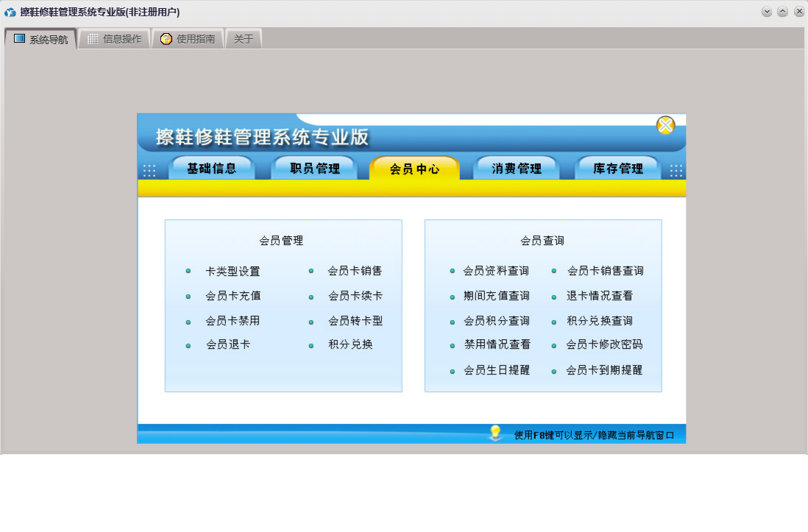The width and height of the screenshot is (808, 532).
Task: Minimize the window with the down-arrow button
Action: [x=766, y=12]
